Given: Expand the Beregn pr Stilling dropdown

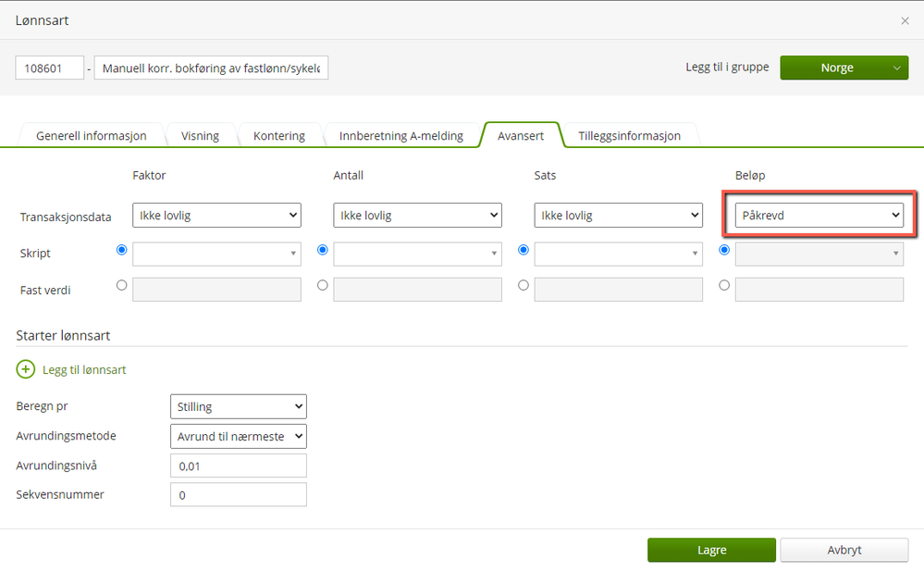Looking at the screenshot, I should pos(238,406).
